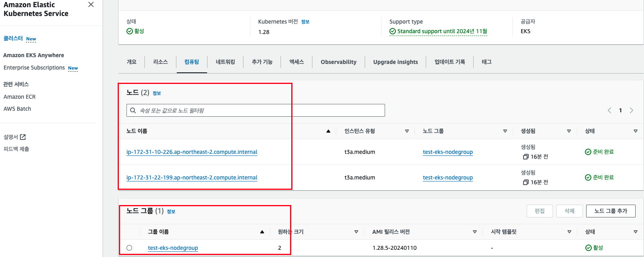Open the 액세스 tab
644x257 pixels.
pos(296,62)
